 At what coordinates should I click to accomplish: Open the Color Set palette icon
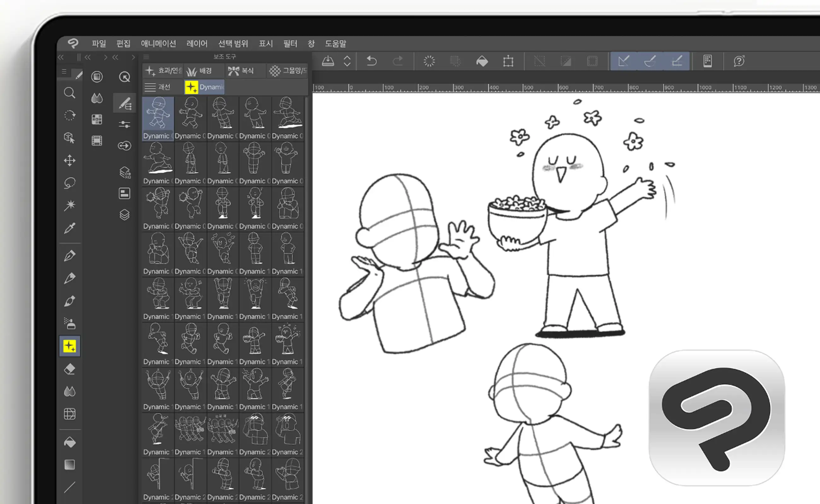97,119
